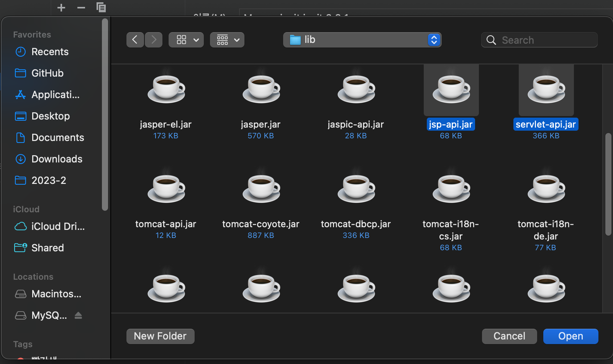Click the jasper.jar file name

(x=261, y=125)
